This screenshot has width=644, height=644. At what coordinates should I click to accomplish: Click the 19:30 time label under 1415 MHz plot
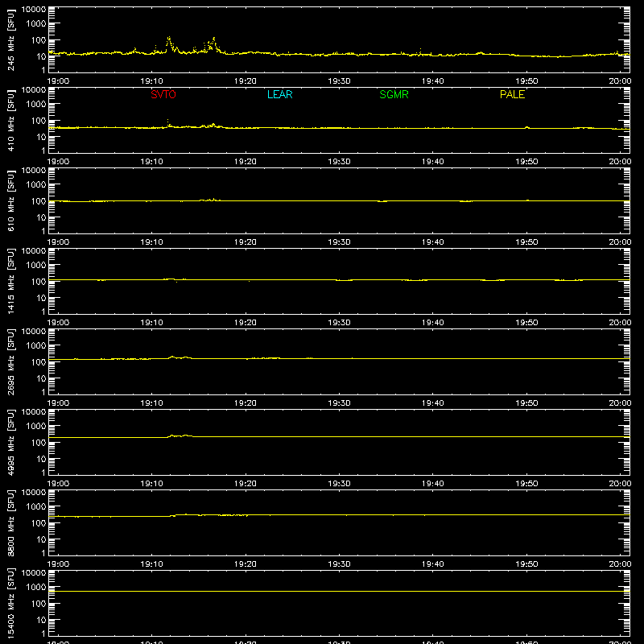339,323
